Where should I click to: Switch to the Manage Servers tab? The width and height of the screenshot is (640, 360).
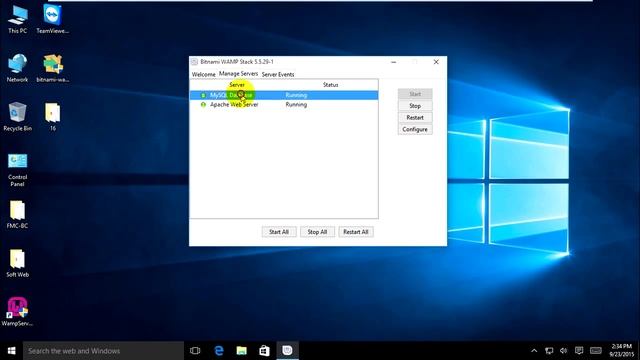tap(238, 73)
